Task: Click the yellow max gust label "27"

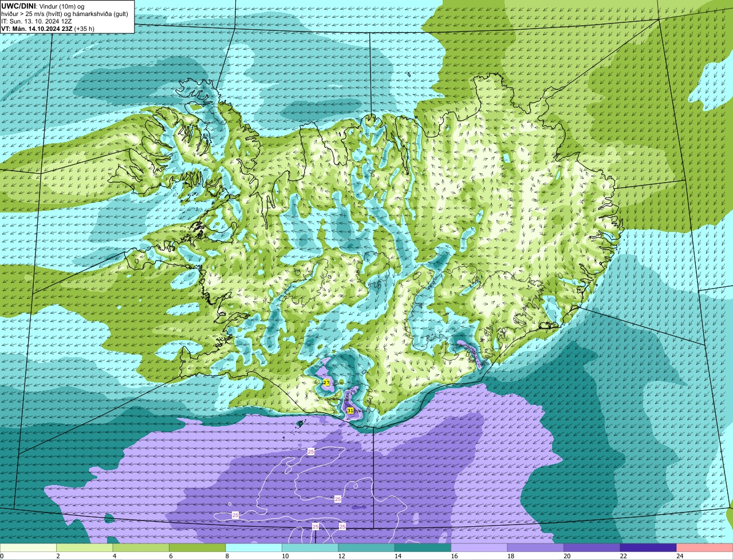Action: coord(326,382)
